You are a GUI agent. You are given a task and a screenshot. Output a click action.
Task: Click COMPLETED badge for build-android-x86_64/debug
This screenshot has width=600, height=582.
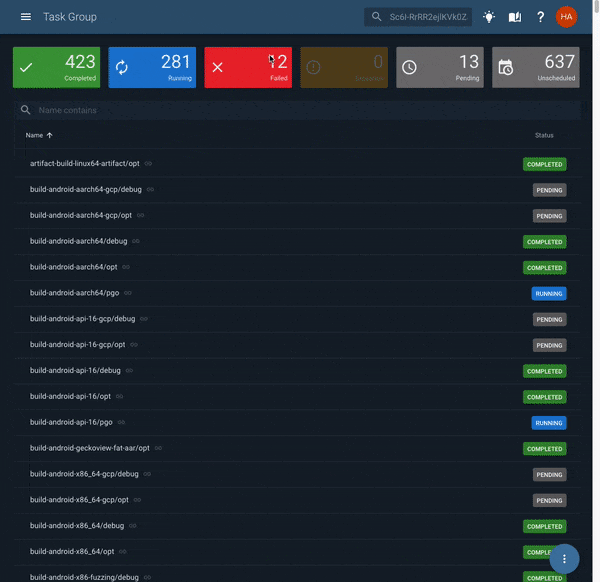click(545, 526)
